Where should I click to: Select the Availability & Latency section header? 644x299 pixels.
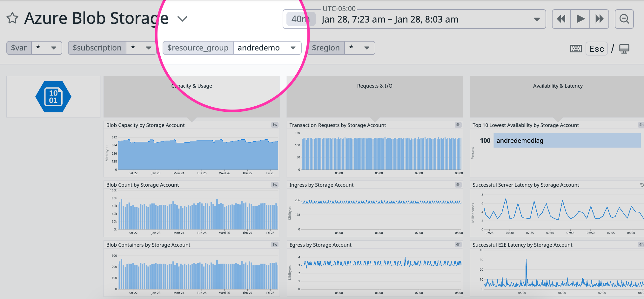coord(558,86)
